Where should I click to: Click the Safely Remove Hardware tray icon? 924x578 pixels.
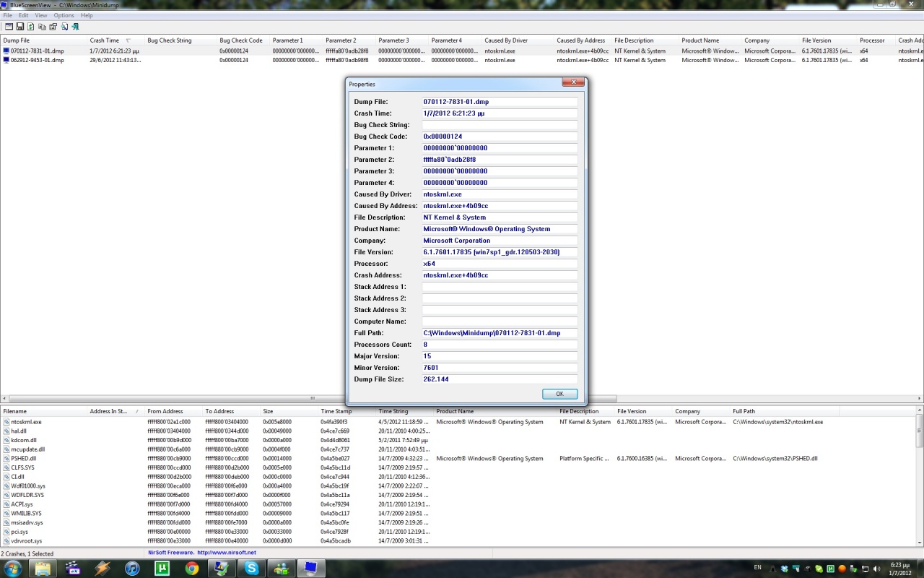pyautogui.click(x=853, y=569)
